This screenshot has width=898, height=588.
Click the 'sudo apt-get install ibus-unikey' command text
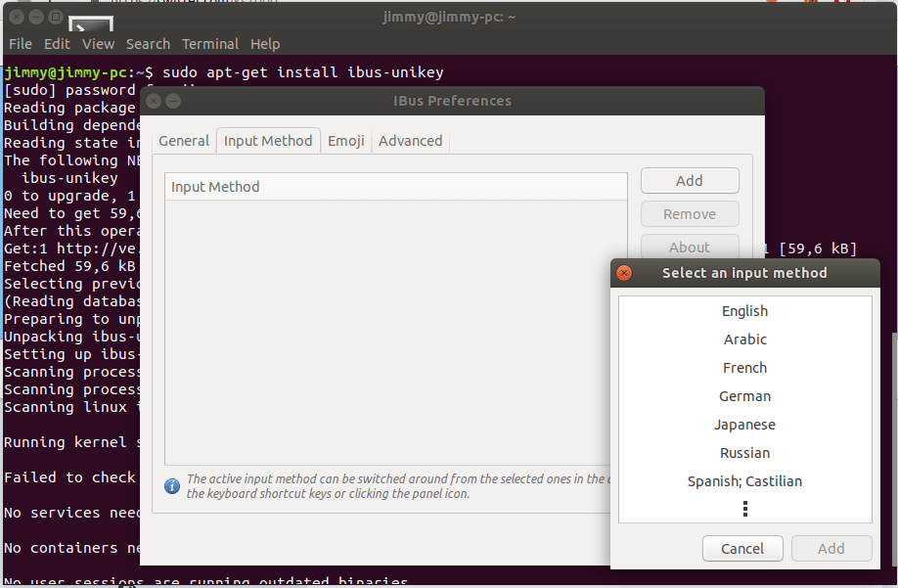tap(303, 72)
